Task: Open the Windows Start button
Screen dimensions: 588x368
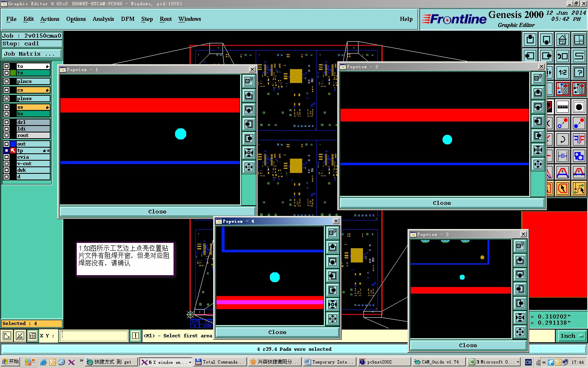Action: [11, 362]
